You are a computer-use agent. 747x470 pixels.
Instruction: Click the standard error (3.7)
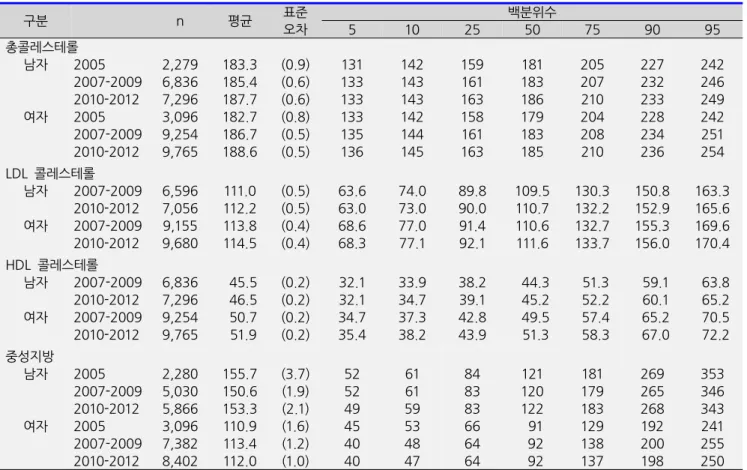click(x=295, y=374)
